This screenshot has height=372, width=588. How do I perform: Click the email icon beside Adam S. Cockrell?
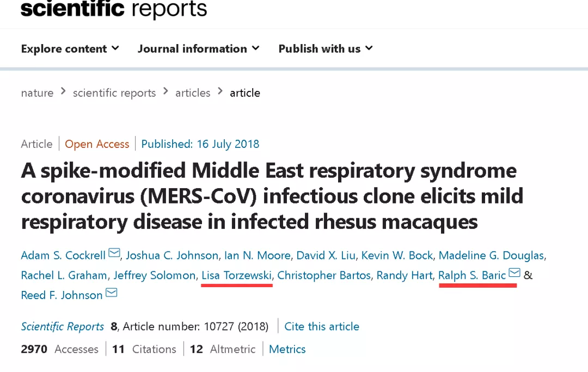[x=114, y=253]
